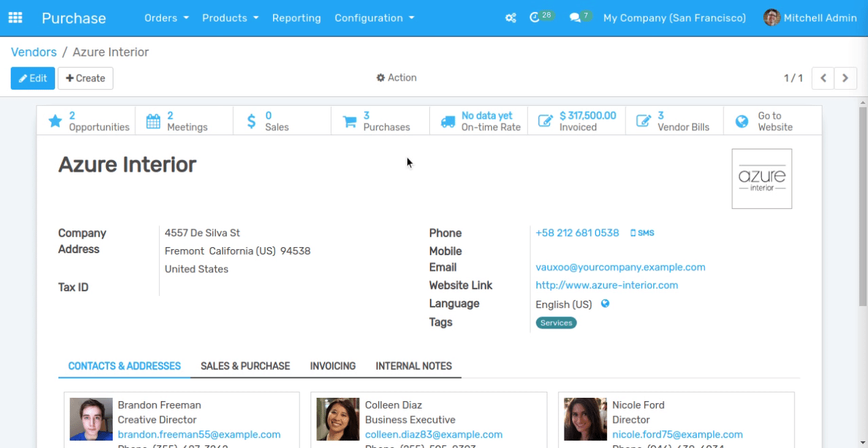The height and width of the screenshot is (448, 868).
Task: Click the star icon for Opportunities
Action: coord(56,122)
